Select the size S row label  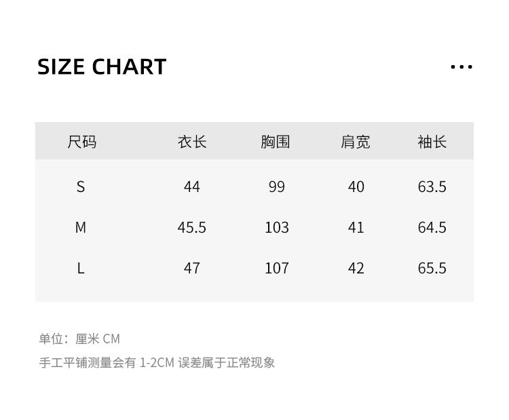(x=81, y=187)
